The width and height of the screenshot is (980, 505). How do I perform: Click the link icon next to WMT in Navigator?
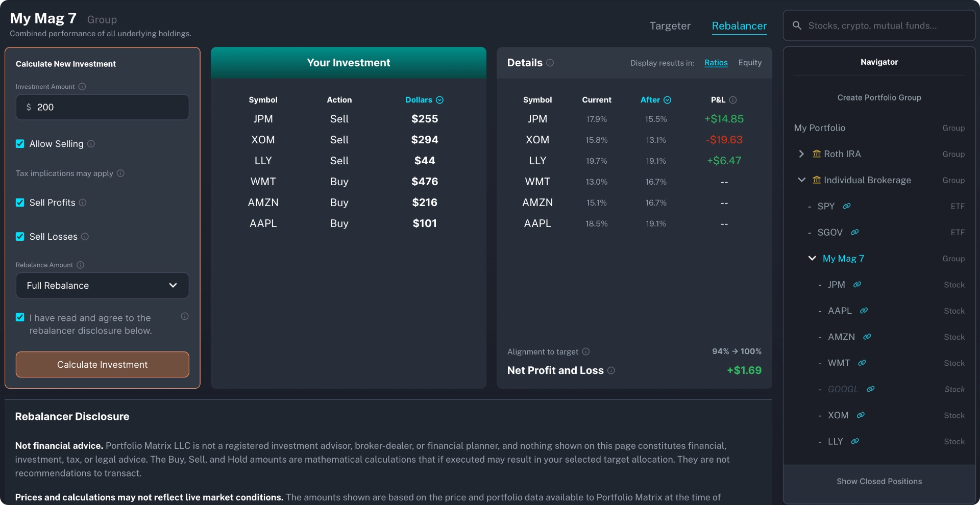click(x=862, y=363)
